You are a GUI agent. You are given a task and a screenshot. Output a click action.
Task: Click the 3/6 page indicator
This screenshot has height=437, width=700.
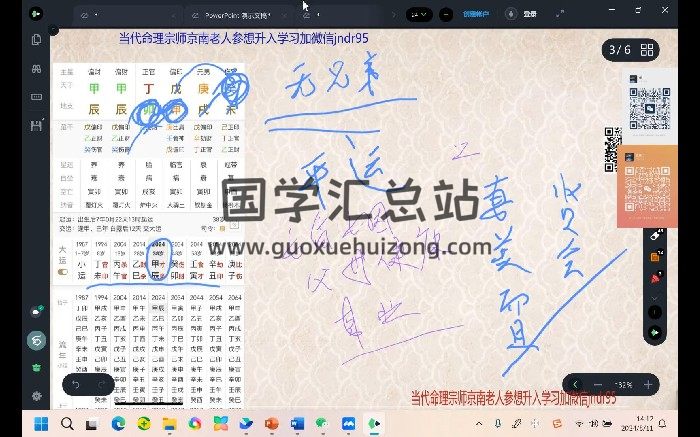(x=620, y=50)
